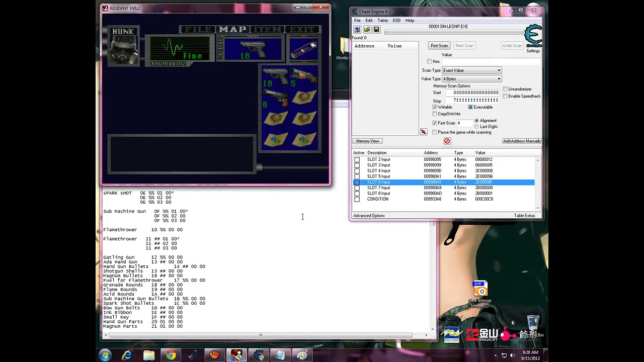Enable Pause the game while scanning

click(x=435, y=132)
